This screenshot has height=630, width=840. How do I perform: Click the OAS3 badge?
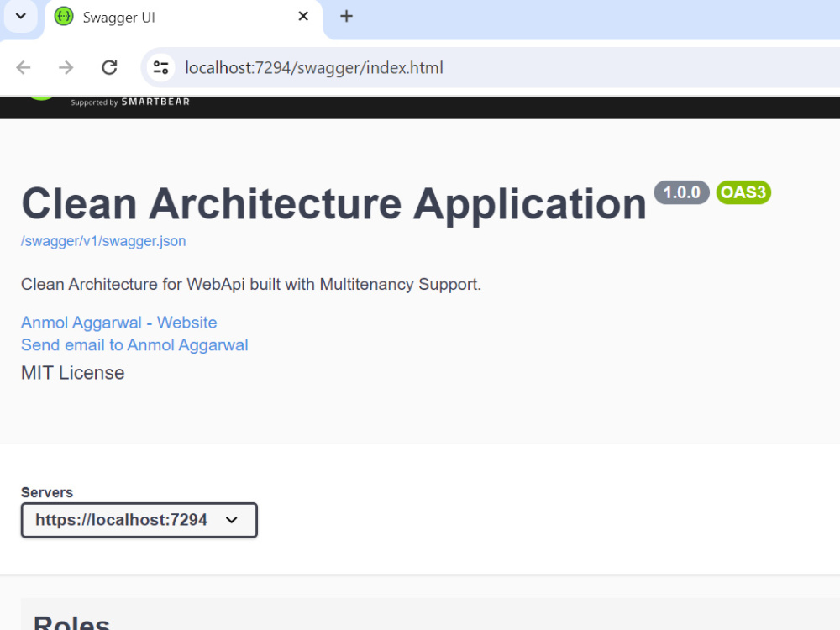(743, 192)
